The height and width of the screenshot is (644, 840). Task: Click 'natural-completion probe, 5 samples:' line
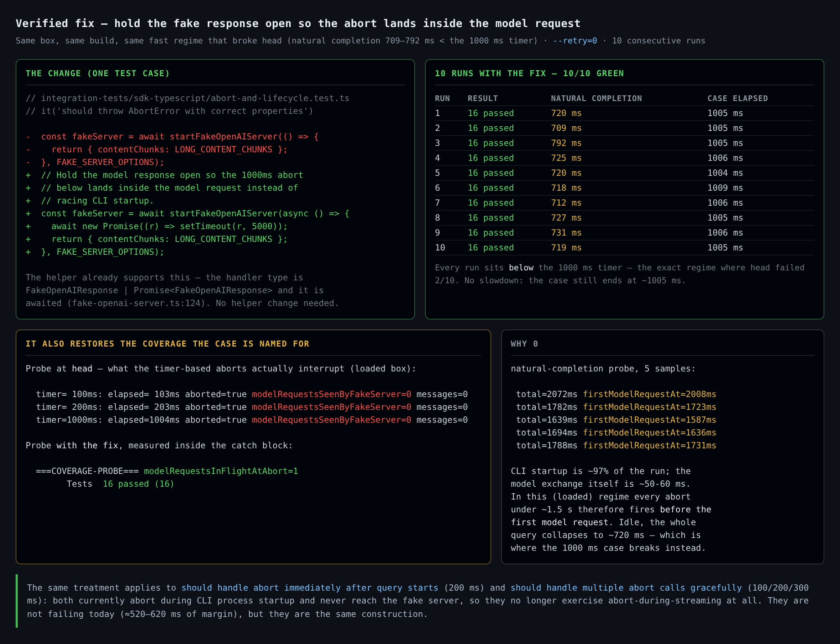(603, 369)
